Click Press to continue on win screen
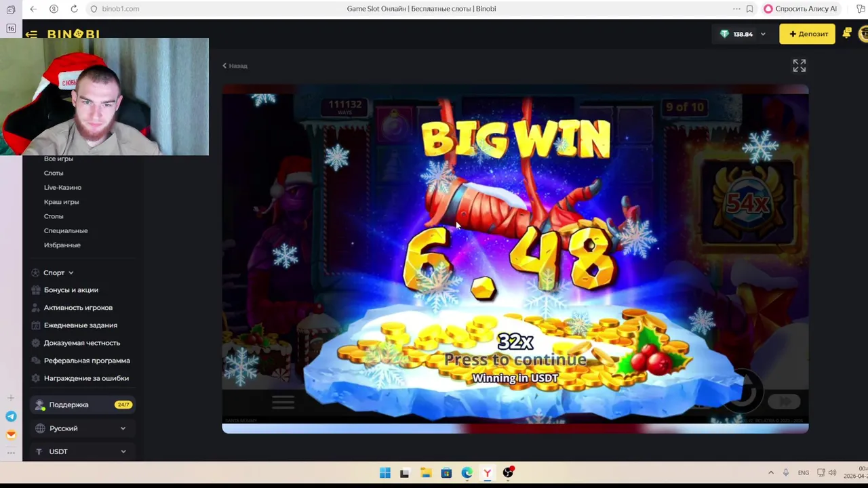This screenshot has width=868, height=488. click(515, 360)
